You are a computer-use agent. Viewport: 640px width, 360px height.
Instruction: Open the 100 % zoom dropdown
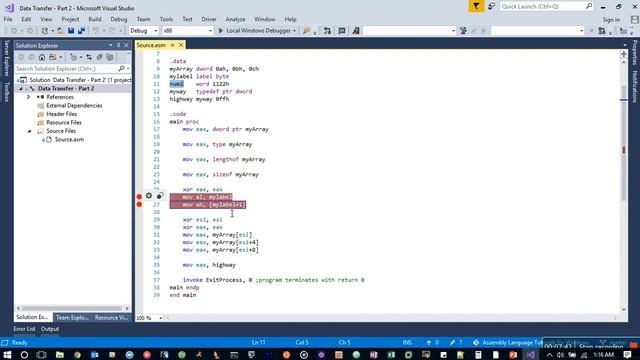(x=160, y=318)
